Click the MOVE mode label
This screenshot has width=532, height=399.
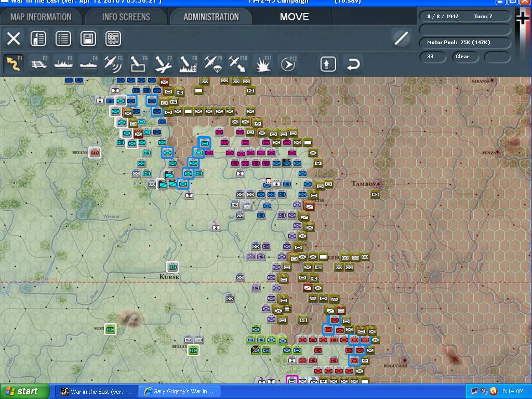point(294,17)
